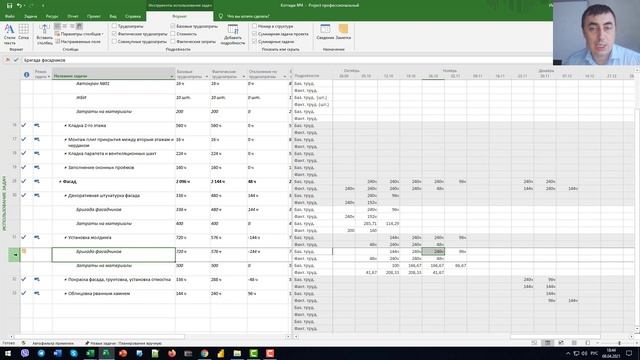640x360 pixels.
Task: Open Excel from the Windows taskbar
Action: (x=90, y=353)
